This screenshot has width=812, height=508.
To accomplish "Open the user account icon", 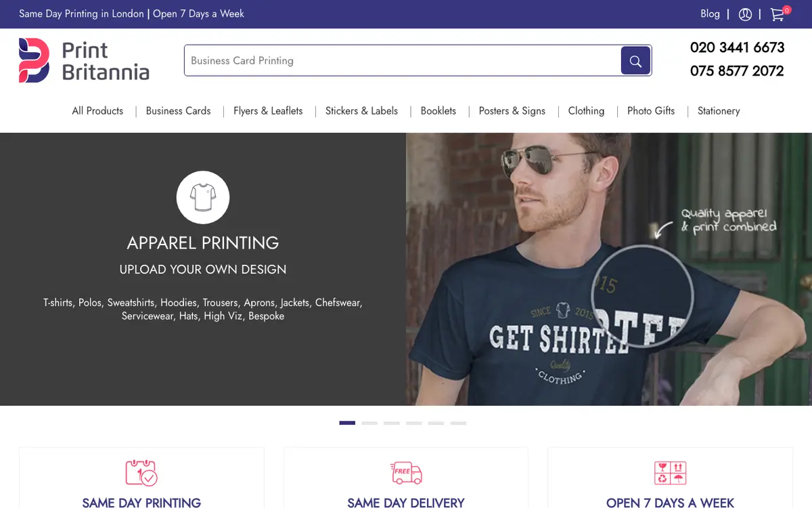I will [x=745, y=14].
